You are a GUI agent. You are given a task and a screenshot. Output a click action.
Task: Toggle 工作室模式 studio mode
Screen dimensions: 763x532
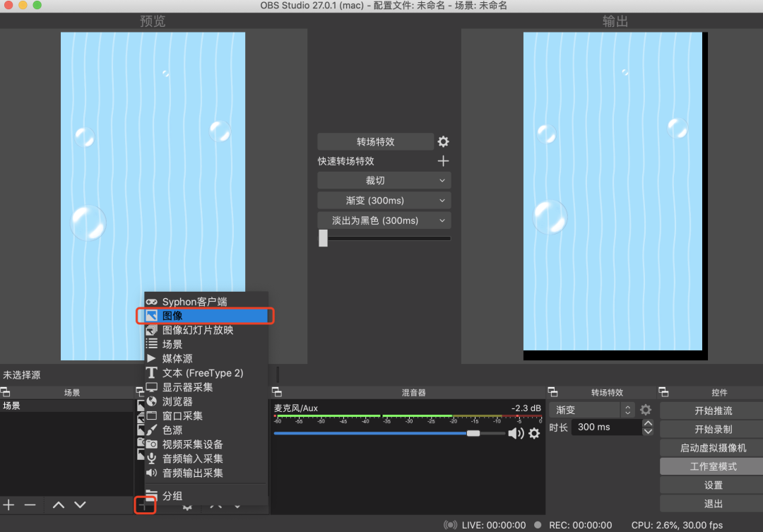click(713, 466)
